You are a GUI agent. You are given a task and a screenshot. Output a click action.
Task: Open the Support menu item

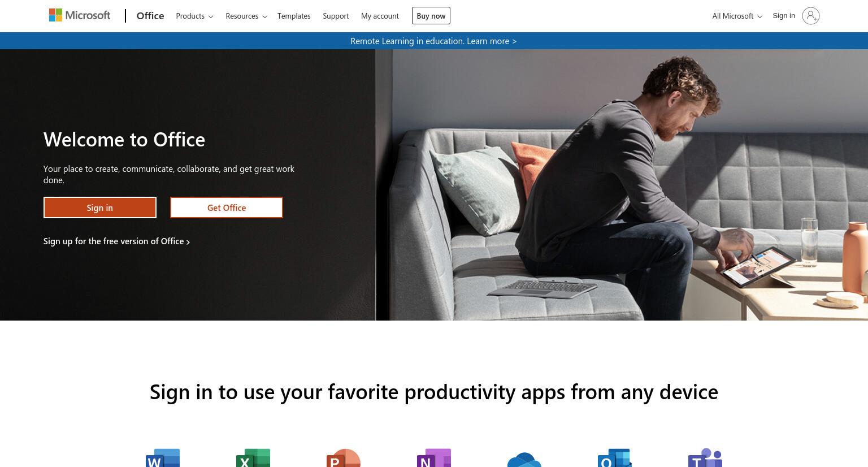coord(336,16)
